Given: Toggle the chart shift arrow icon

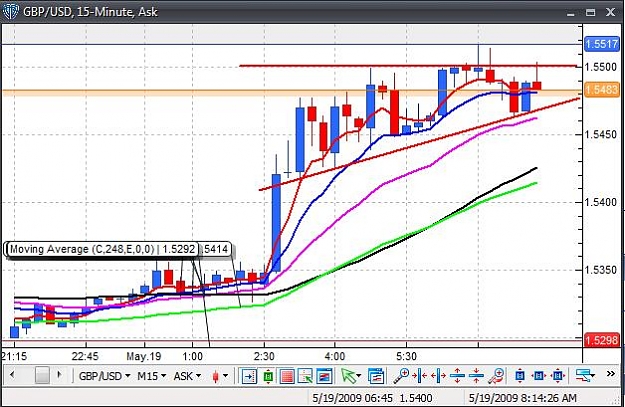Looking at the screenshot, I should pos(249,376).
